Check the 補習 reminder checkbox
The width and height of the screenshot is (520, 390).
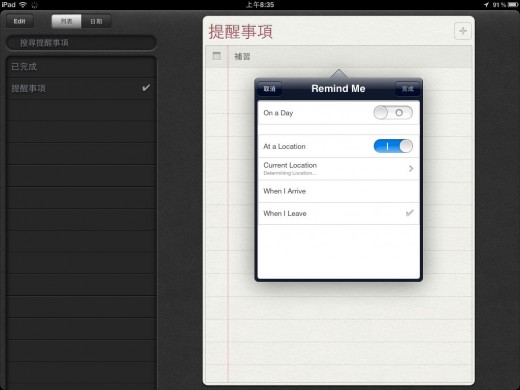pyautogui.click(x=217, y=56)
